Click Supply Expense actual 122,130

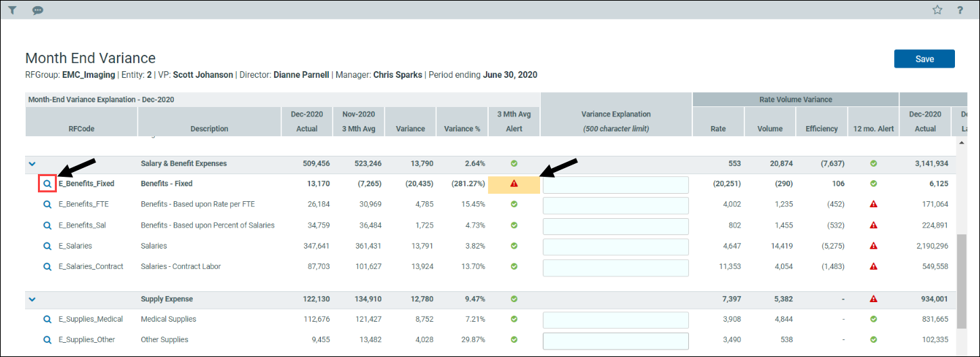pos(315,299)
